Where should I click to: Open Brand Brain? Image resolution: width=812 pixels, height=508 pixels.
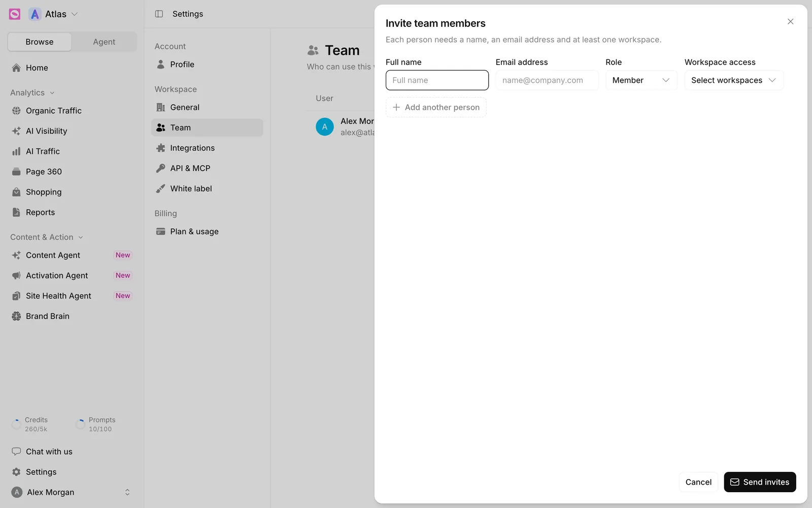(x=72, y=316)
